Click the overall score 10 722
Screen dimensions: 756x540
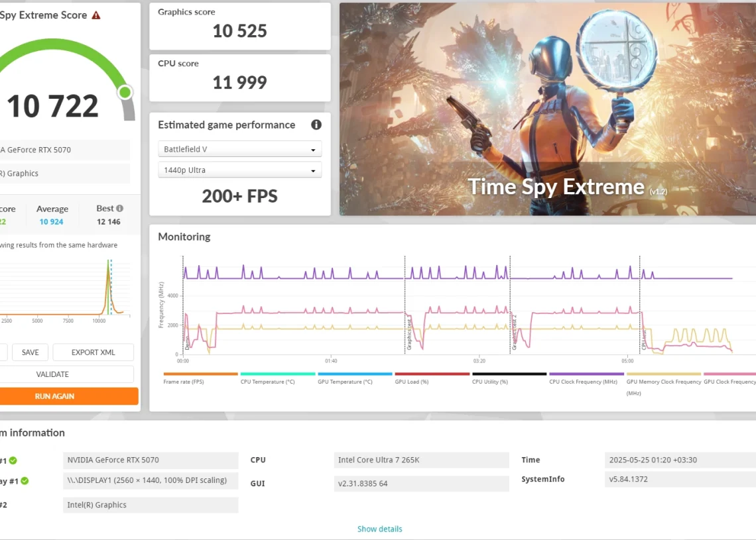52,106
